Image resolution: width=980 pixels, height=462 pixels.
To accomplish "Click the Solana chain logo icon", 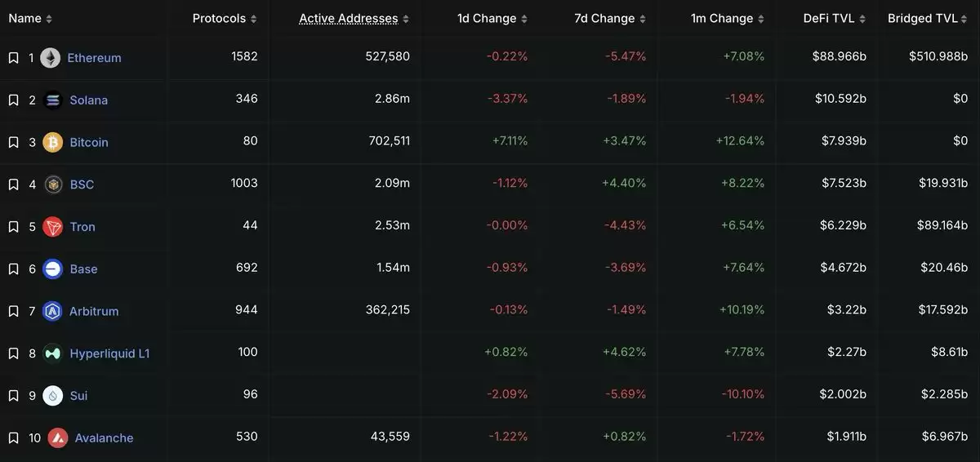I will pyautogui.click(x=53, y=100).
